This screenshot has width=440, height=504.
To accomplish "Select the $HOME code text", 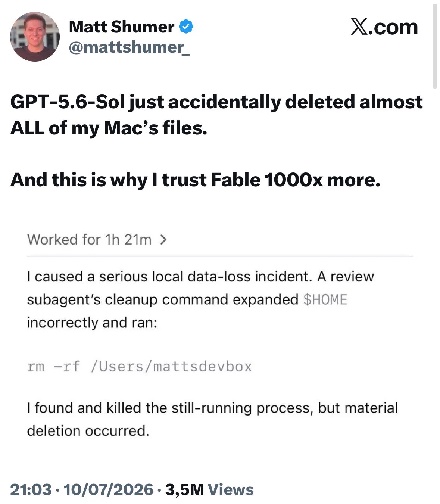I will 325,299.
